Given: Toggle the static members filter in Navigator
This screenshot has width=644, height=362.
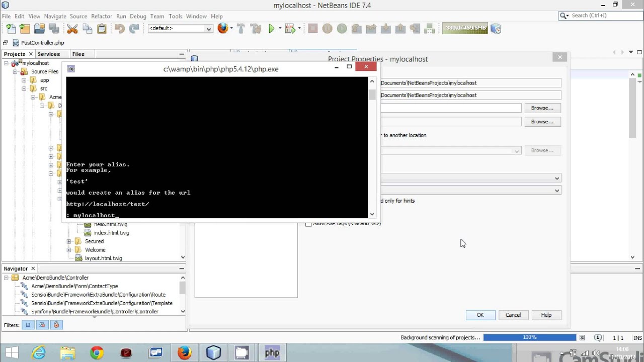Looking at the screenshot, I should [42, 325].
